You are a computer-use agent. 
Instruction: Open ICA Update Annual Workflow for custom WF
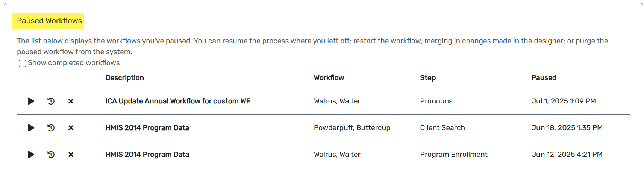point(178,101)
